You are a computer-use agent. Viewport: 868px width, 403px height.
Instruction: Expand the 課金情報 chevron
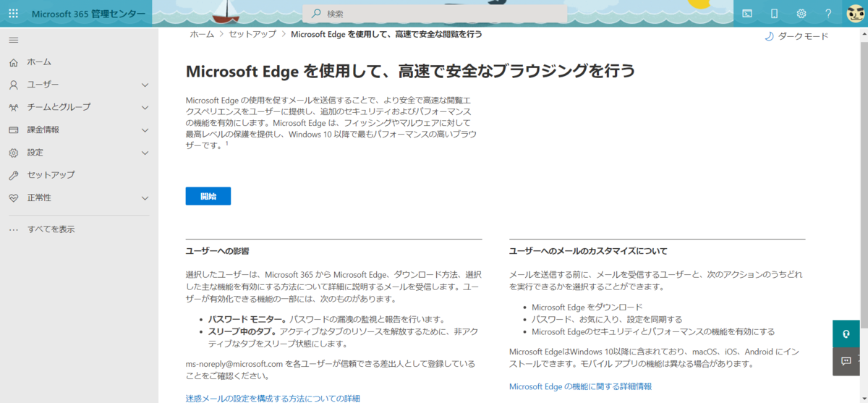pos(145,130)
